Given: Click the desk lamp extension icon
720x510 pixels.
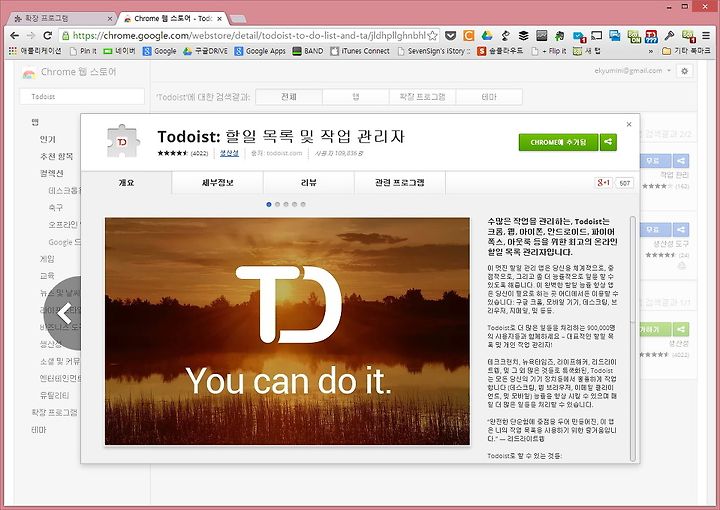Looking at the screenshot, I should (505, 35).
